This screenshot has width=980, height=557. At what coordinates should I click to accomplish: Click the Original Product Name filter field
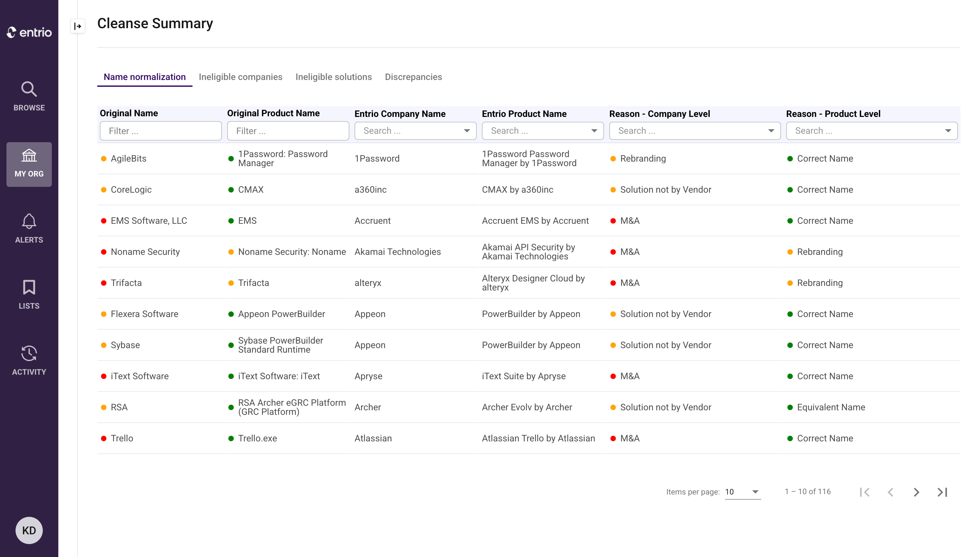[x=288, y=131]
